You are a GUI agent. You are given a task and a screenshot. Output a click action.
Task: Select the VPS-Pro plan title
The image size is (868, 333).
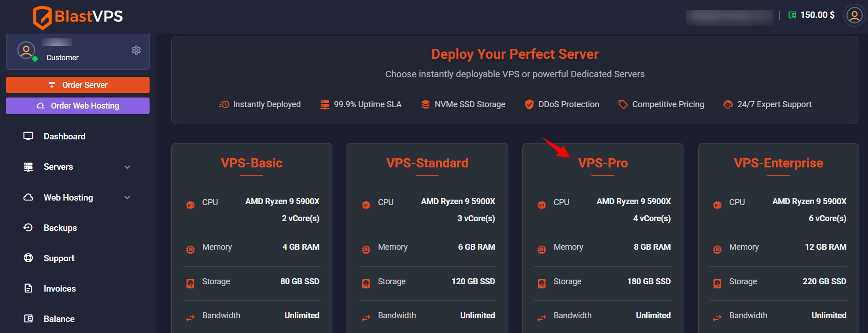pos(603,163)
